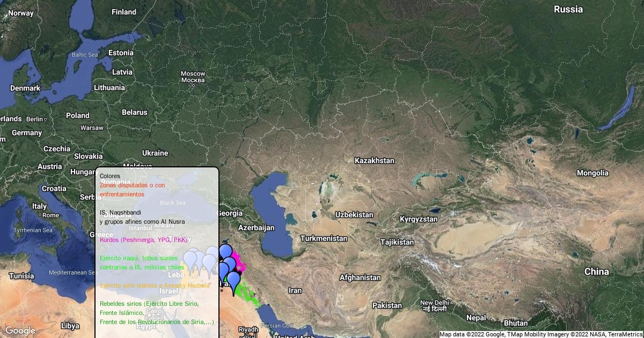This screenshot has width=644, height=338.
Task: Click the 'Uzbekistan' map label
Action: [x=354, y=214]
